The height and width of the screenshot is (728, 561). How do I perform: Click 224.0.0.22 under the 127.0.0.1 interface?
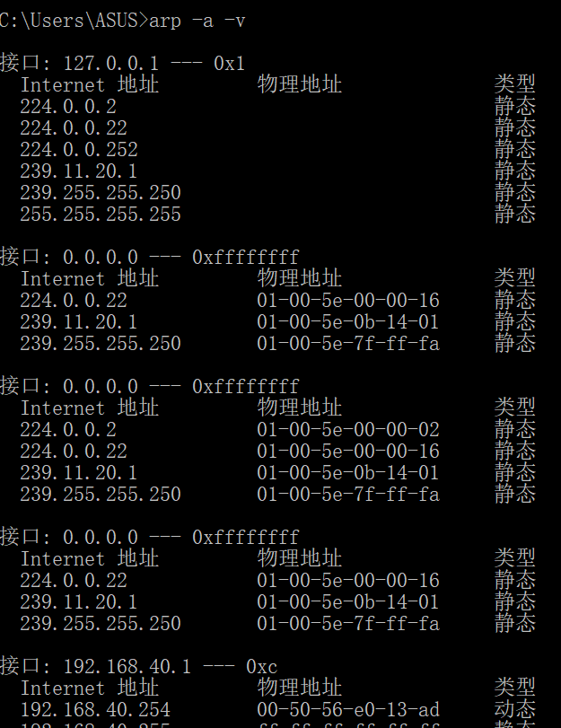click(x=74, y=127)
